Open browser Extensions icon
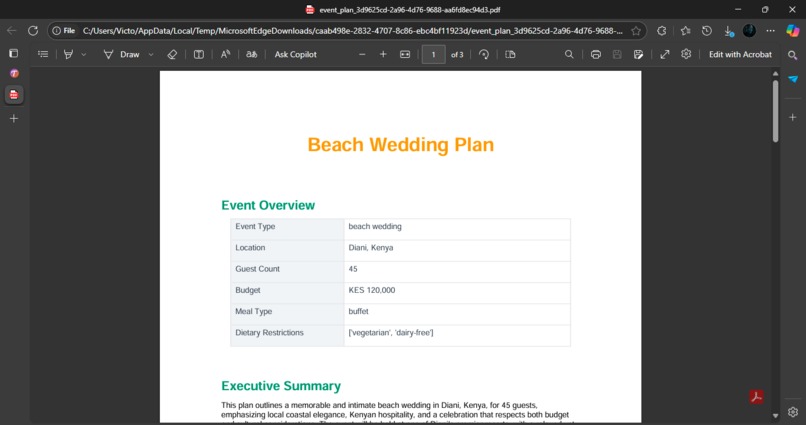Viewport: 806px width, 425px height. (662, 31)
